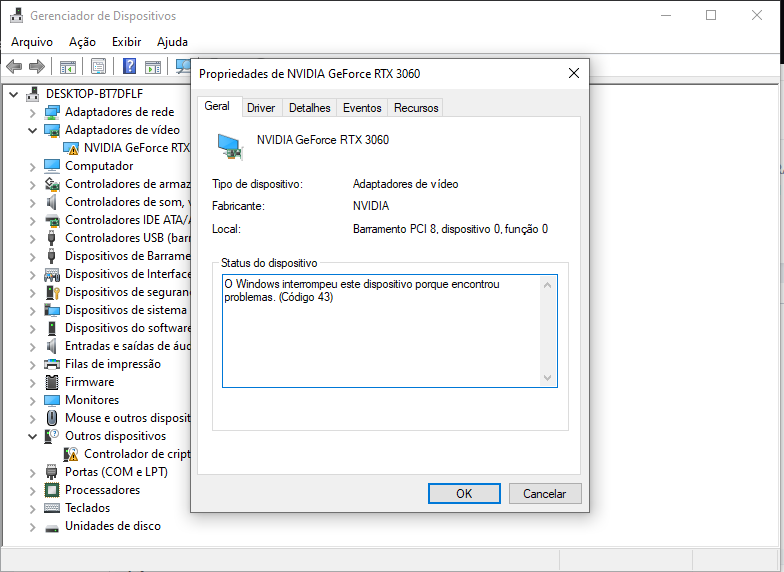
Task: Open the Exibir menu
Action: click(x=126, y=42)
